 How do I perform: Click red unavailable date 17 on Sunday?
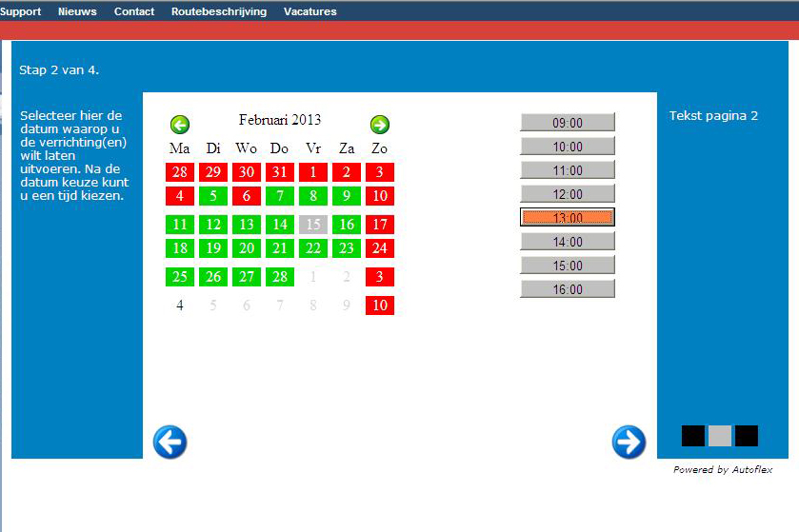tap(380, 225)
